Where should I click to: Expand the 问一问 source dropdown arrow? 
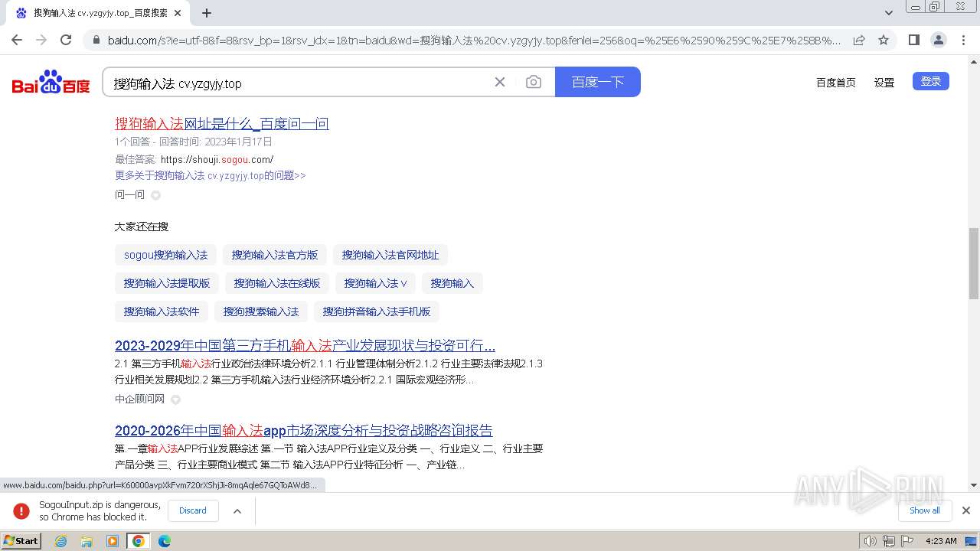coord(155,195)
